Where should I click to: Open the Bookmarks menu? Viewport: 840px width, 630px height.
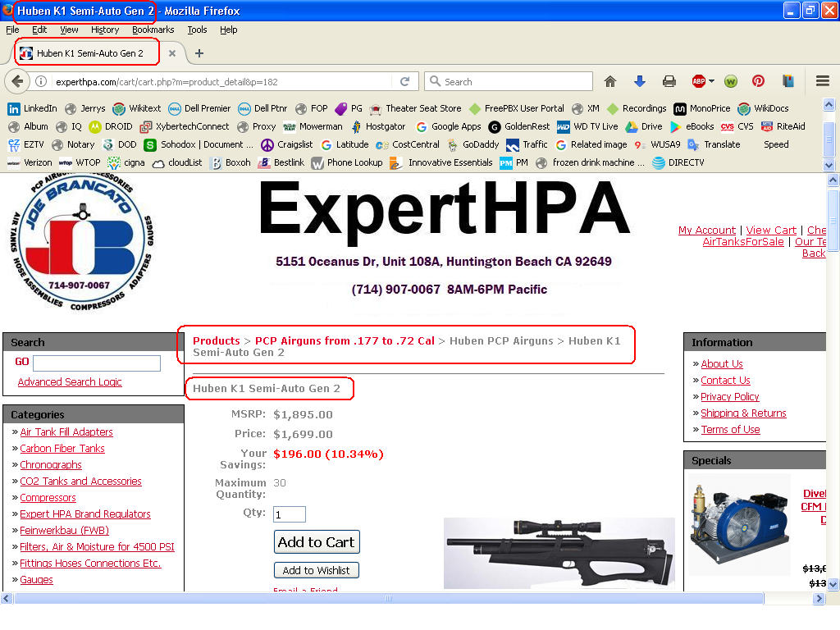153,30
